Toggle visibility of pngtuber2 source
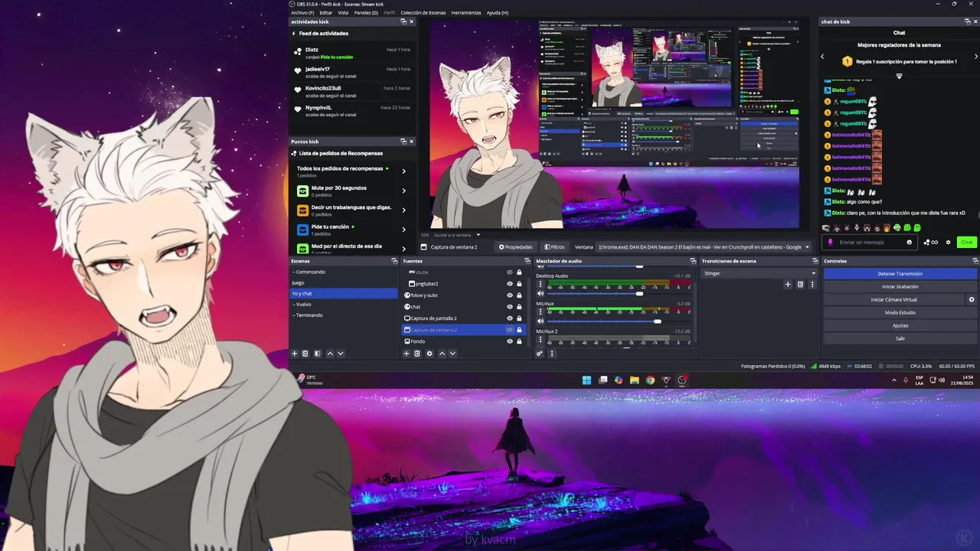Viewport: 980px width, 551px height. tap(510, 284)
